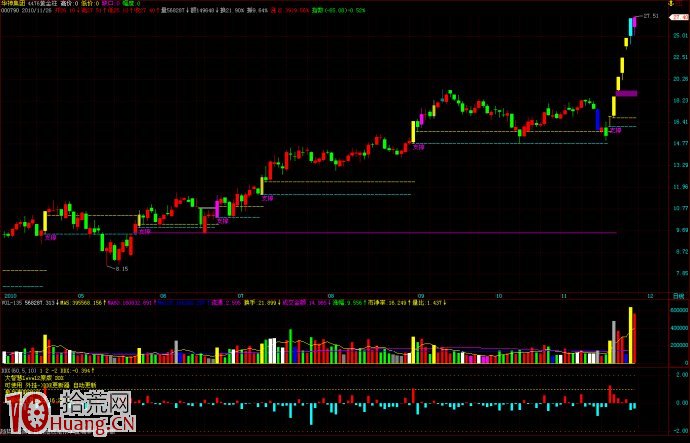Click the 9.69 price axis label

682,230
